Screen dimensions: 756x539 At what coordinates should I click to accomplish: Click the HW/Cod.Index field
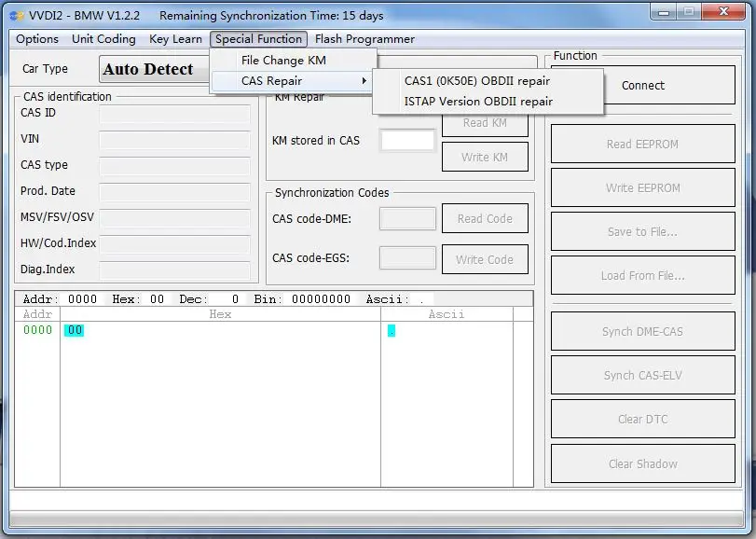174,244
